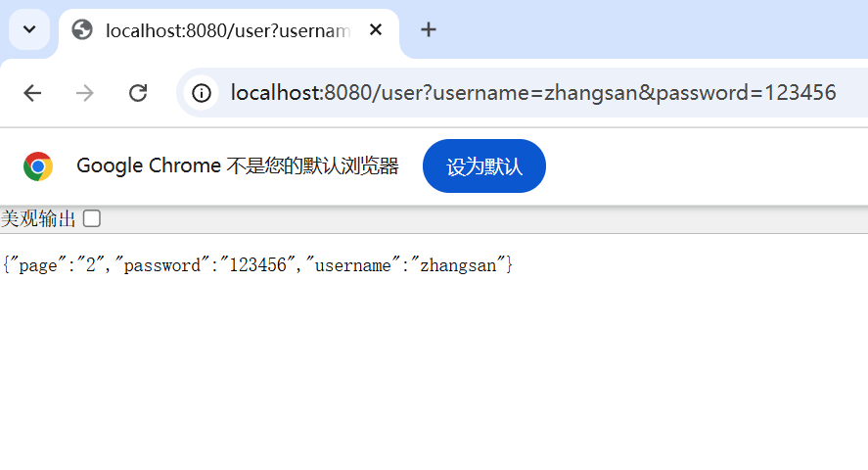Viewport: 868px width, 470px height.
Task: Click the forward navigation arrow
Action: 85,93
